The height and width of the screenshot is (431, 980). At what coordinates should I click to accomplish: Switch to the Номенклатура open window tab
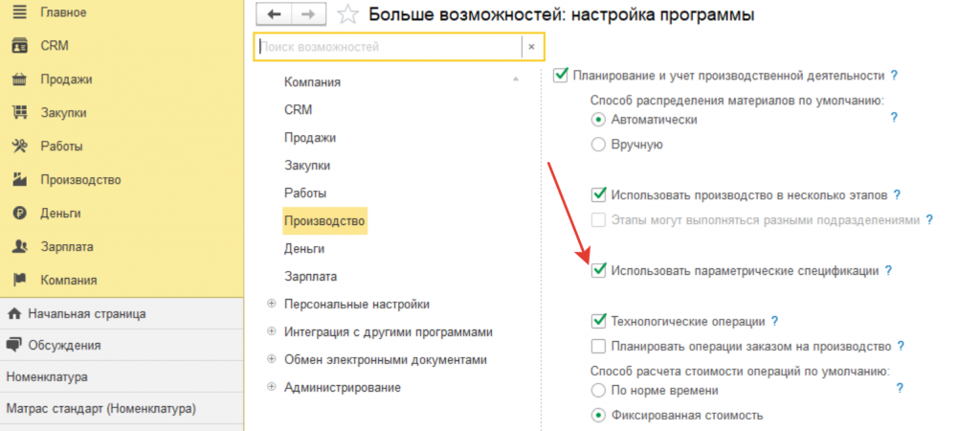(122, 376)
